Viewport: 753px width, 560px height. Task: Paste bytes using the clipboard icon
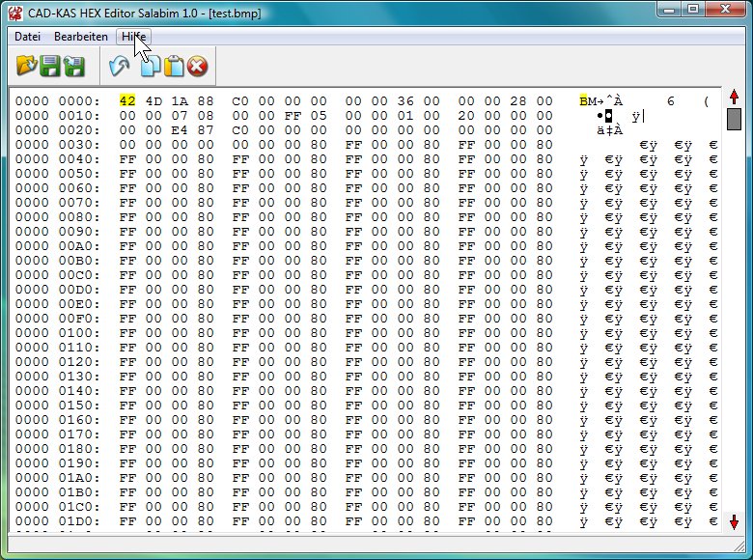[x=174, y=67]
